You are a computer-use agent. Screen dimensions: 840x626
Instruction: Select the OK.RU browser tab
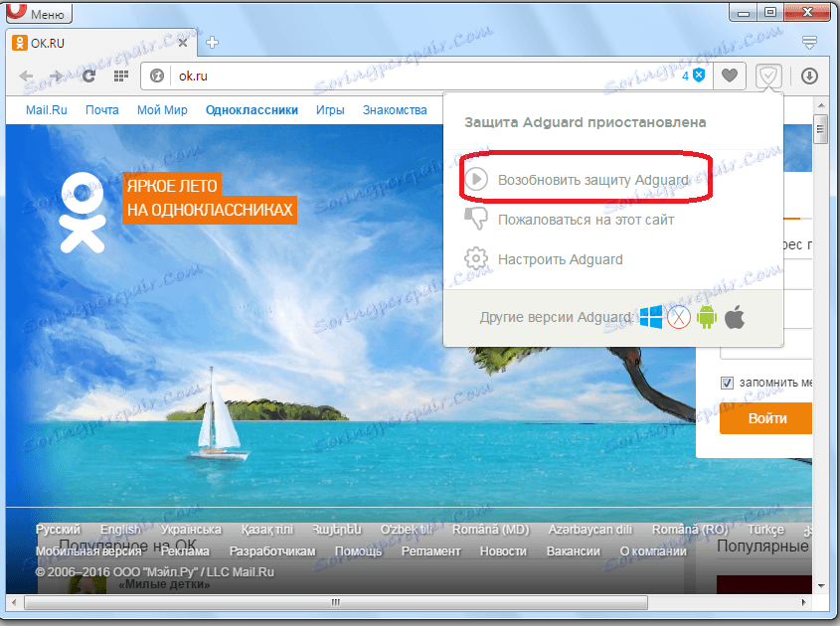coord(100,43)
